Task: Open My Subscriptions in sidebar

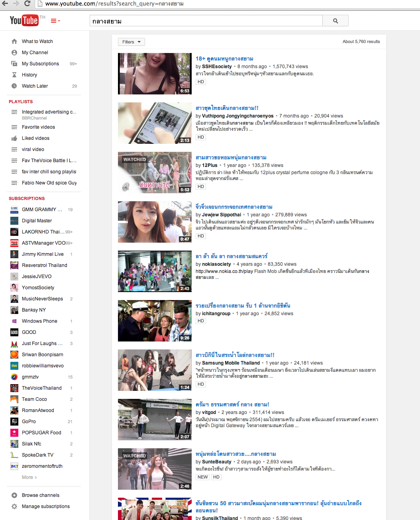Action: coord(40,64)
